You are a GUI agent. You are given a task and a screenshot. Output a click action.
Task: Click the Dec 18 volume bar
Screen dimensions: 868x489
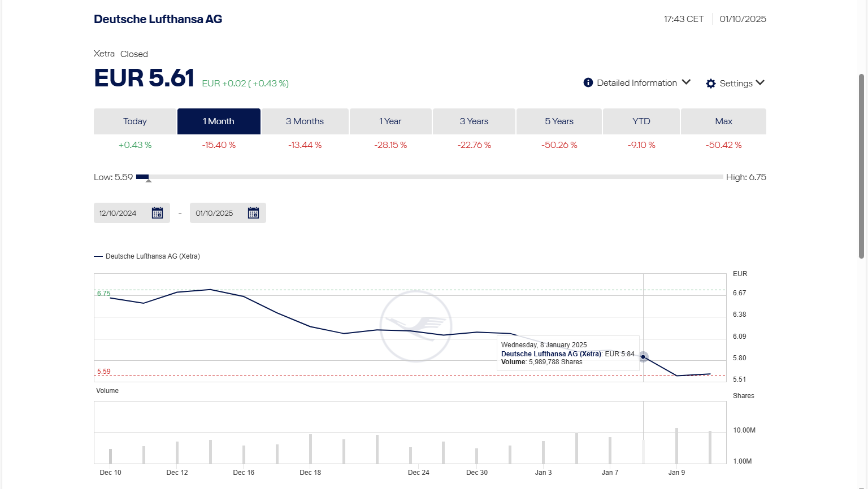pyautogui.click(x=310, y=449)
